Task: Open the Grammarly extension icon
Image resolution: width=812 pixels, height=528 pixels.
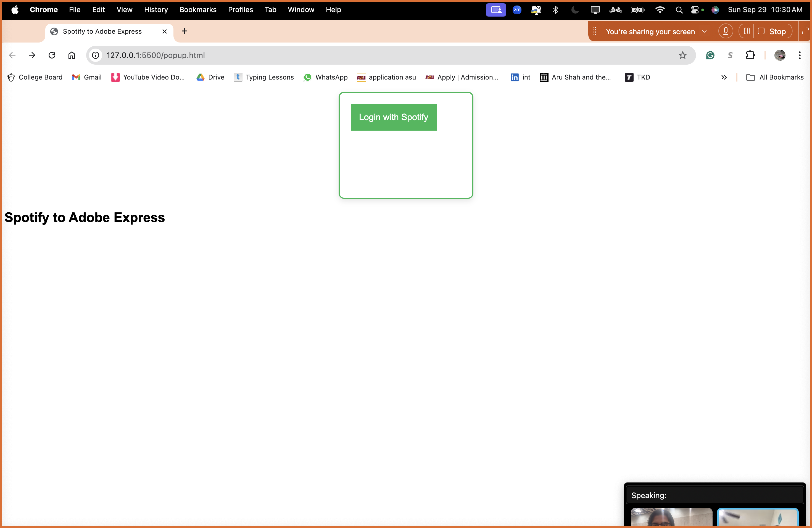Action: coord(710,55)
